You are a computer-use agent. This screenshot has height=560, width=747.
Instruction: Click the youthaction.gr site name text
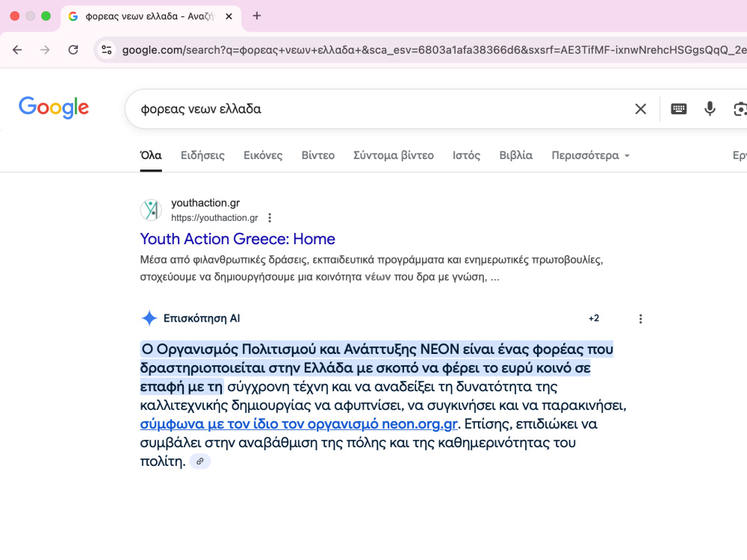click(205, 203)
